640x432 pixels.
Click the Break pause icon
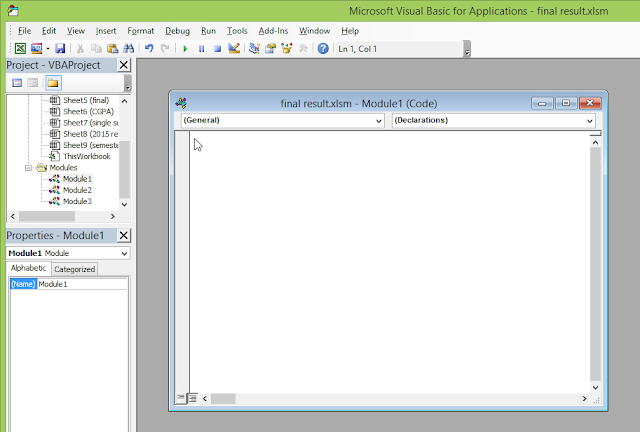[x=201, y=49]
